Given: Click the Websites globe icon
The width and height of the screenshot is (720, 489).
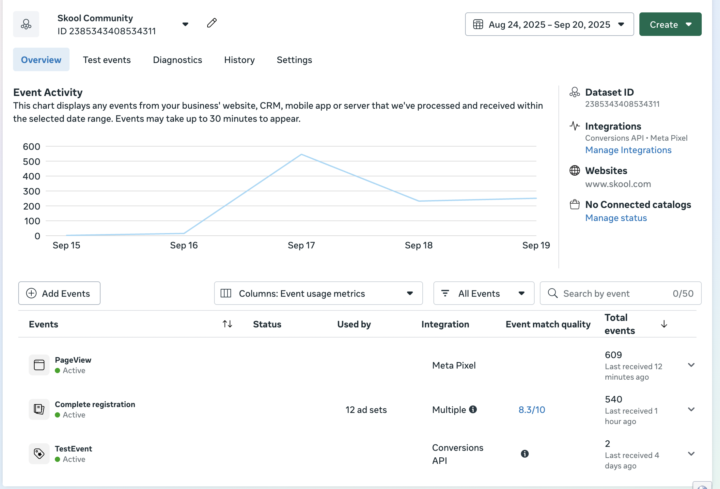Looking at the screenshot, I should click(574, 170).
